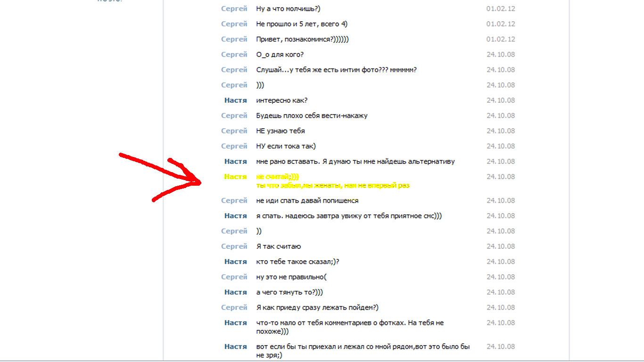
Task: Click Сергей next to the "))" message
Action: [234, 231]
